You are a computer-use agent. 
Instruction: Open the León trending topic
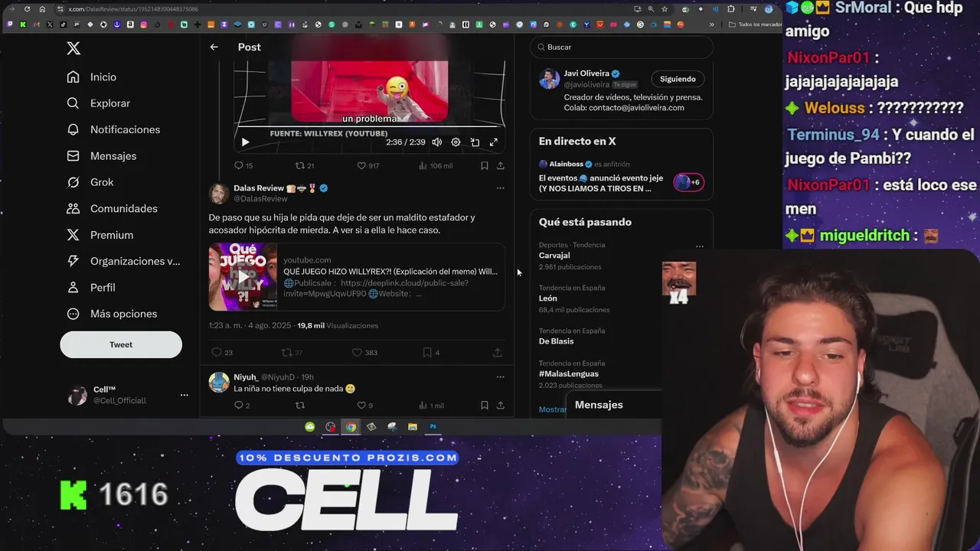tap(547, 298)
